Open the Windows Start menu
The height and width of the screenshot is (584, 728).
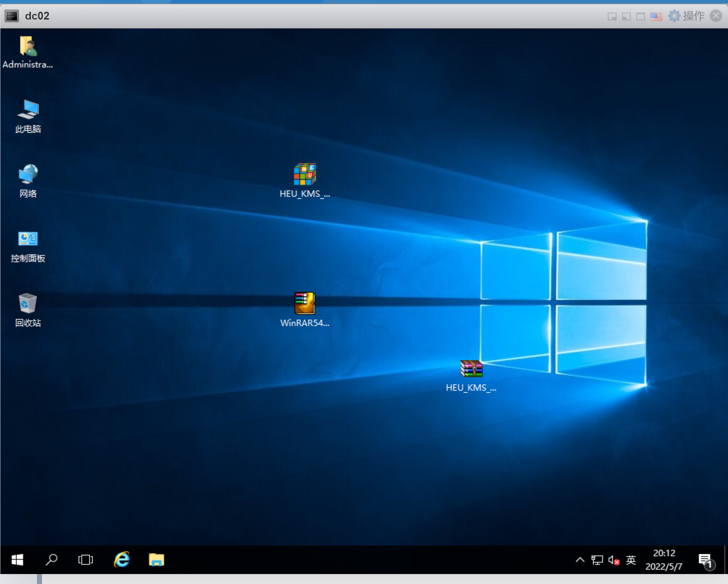pyautogui.click(x=17, y=560)
